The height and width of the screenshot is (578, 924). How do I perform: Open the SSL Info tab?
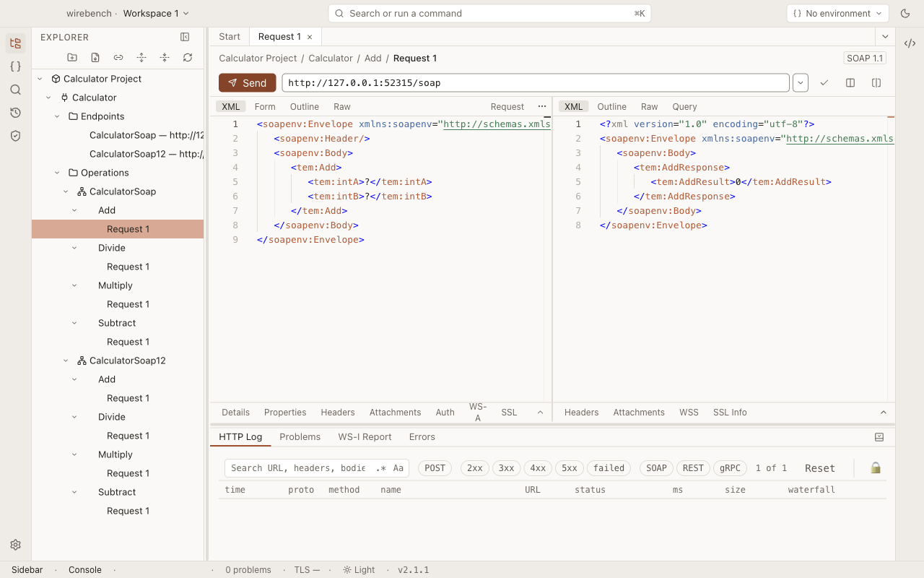[x=730, y=413]
